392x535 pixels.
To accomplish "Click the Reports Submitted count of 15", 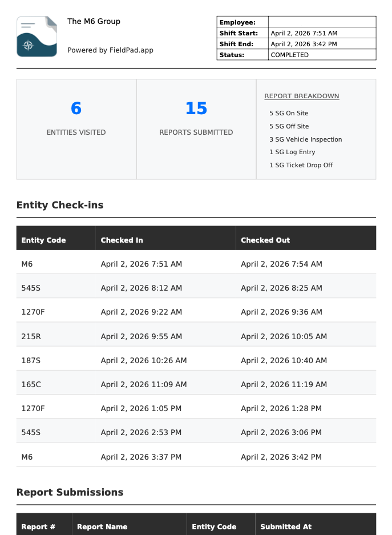I will (x=196, y=108).
